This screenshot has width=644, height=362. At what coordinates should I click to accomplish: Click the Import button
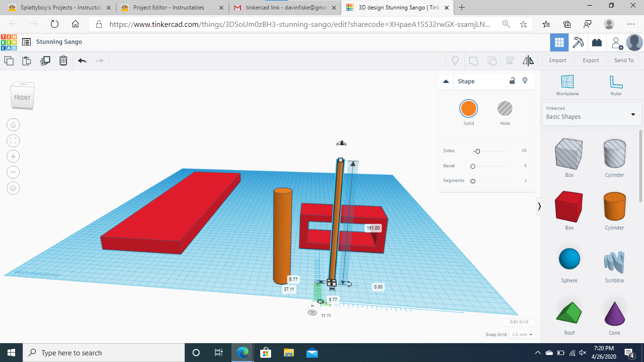(558, 60)
